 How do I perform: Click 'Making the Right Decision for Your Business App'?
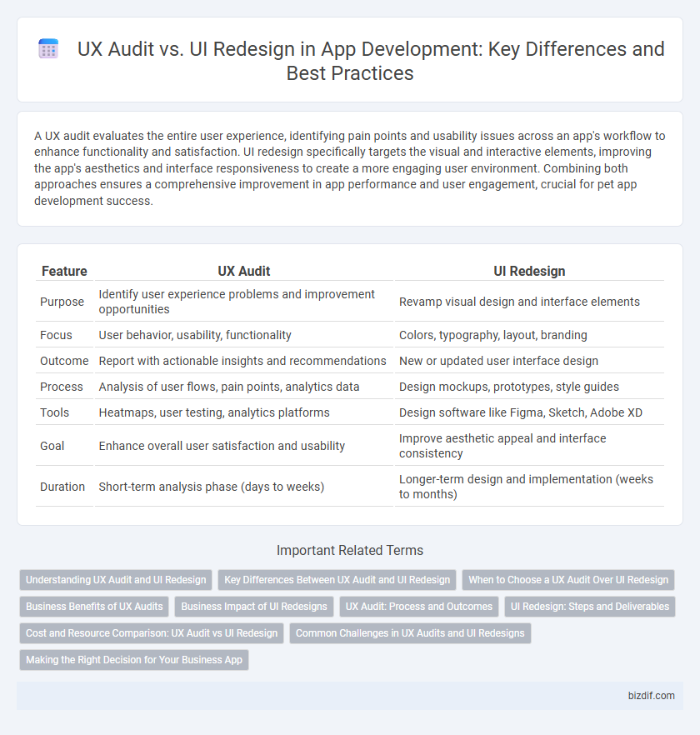pos(133,659)
